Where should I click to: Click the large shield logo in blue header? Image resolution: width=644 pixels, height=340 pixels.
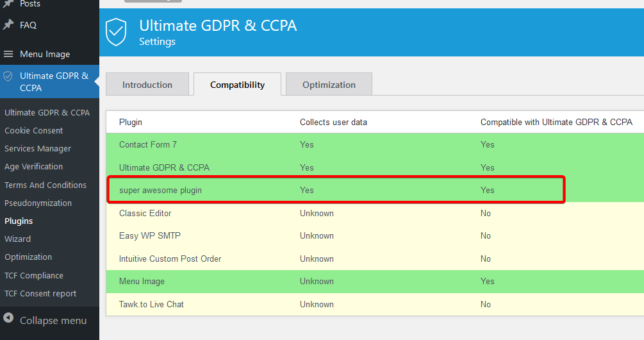116,32
